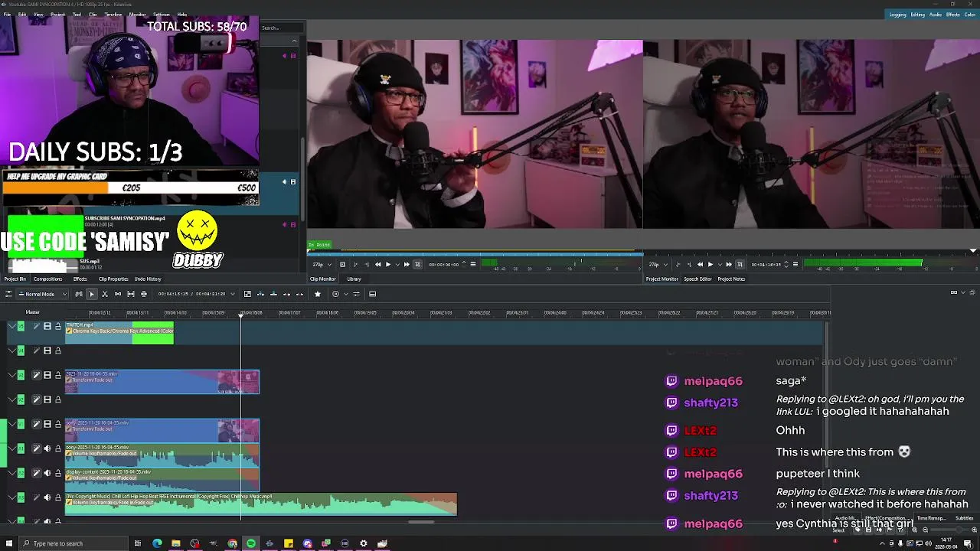Viewport: 980px width, 551px height.
Task: Mute audio track A3 speaker icon
Action: point(47,497)
